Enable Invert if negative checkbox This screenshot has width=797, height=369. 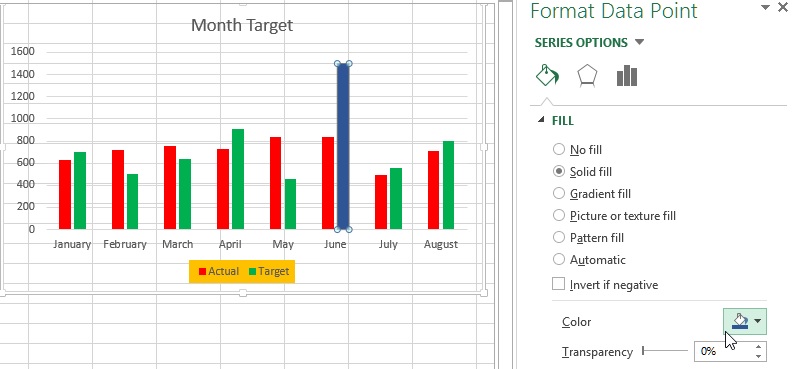coord(559,284)
